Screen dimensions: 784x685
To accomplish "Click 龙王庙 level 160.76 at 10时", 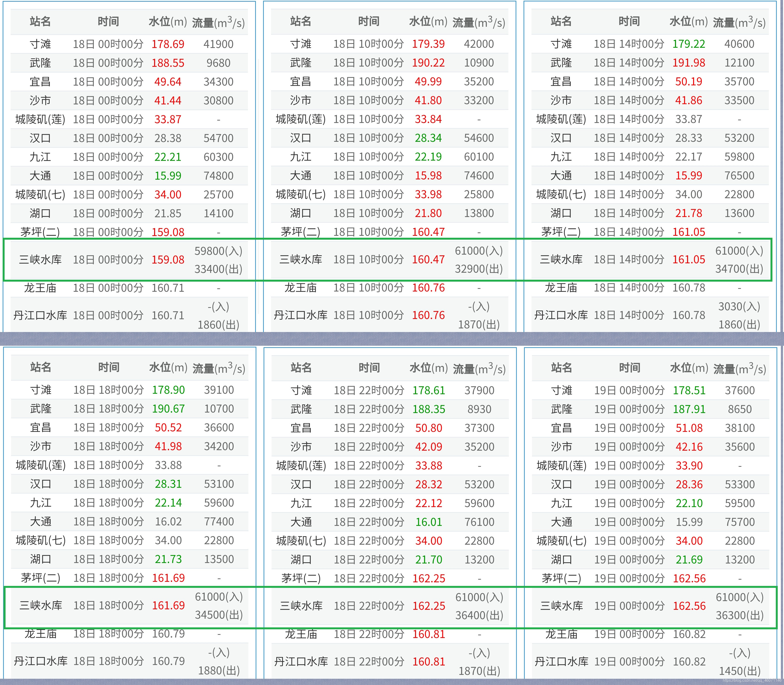I will 428,288.
